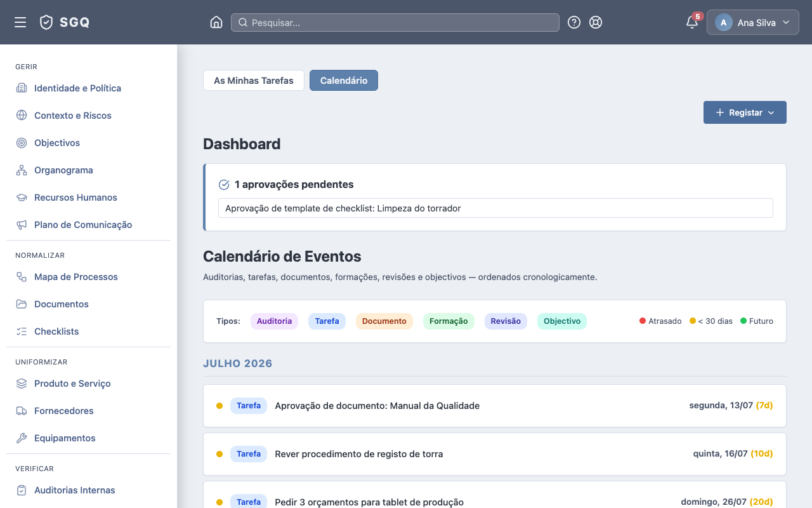
Task: Toggle the hamburger sidebar menu
Action: point(20,22)
